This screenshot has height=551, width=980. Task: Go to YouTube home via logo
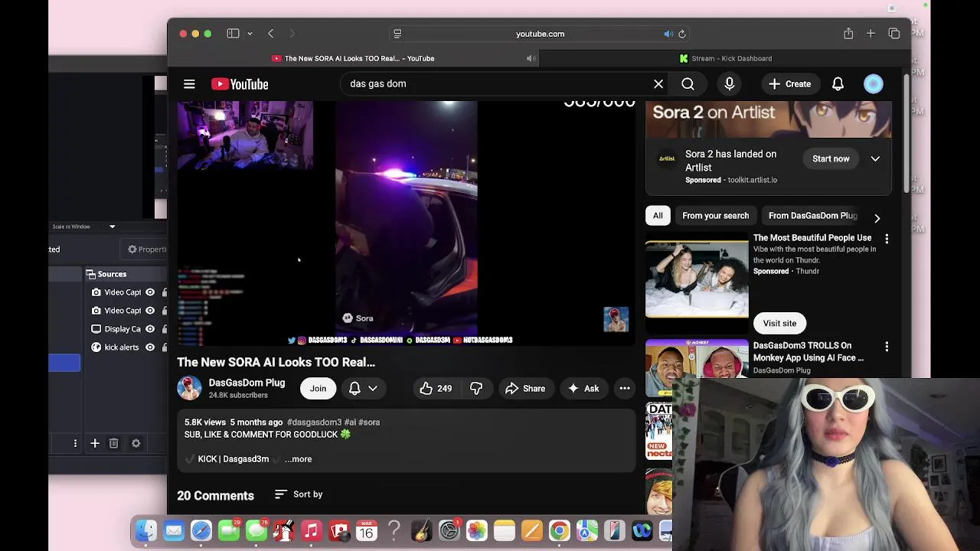point(240,84)
